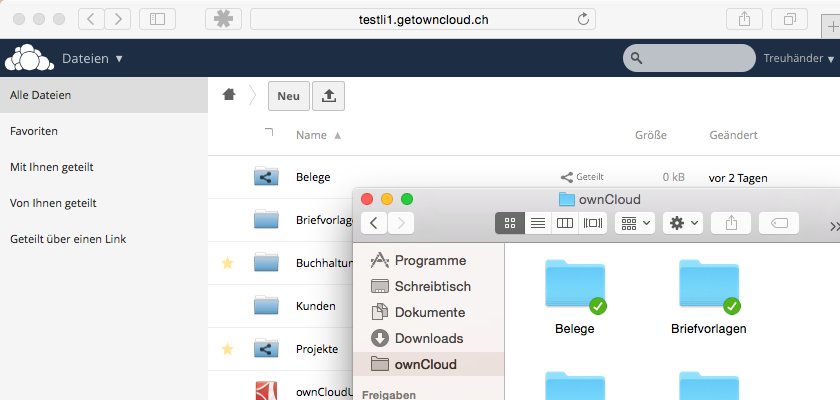Click the Neu button
The image size is (840, 400).
pyautogui.click(x=289, y=96)
